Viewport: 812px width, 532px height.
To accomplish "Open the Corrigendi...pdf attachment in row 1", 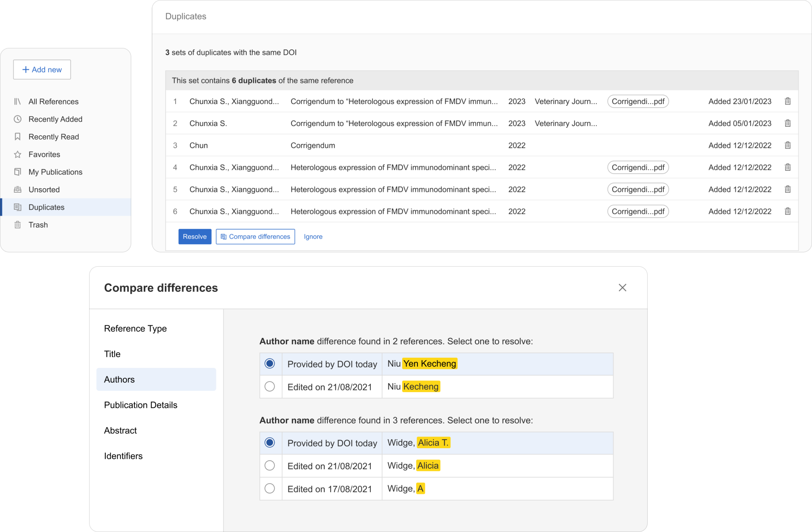I will 638,101.
